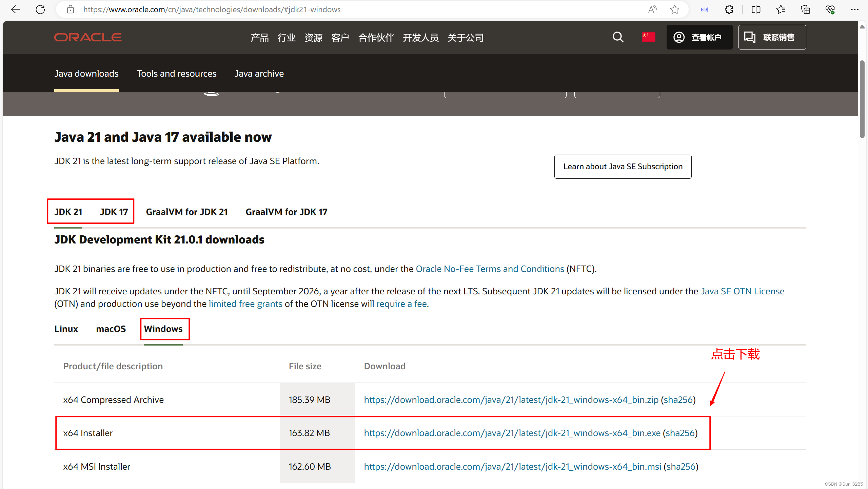Open the favorites list icon
Viewport: 868px width, 489px height.
pos(781,9)
